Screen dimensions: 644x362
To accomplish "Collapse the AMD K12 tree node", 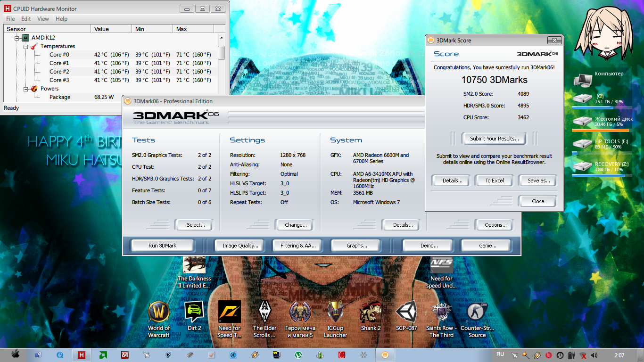I will point(17,38).
